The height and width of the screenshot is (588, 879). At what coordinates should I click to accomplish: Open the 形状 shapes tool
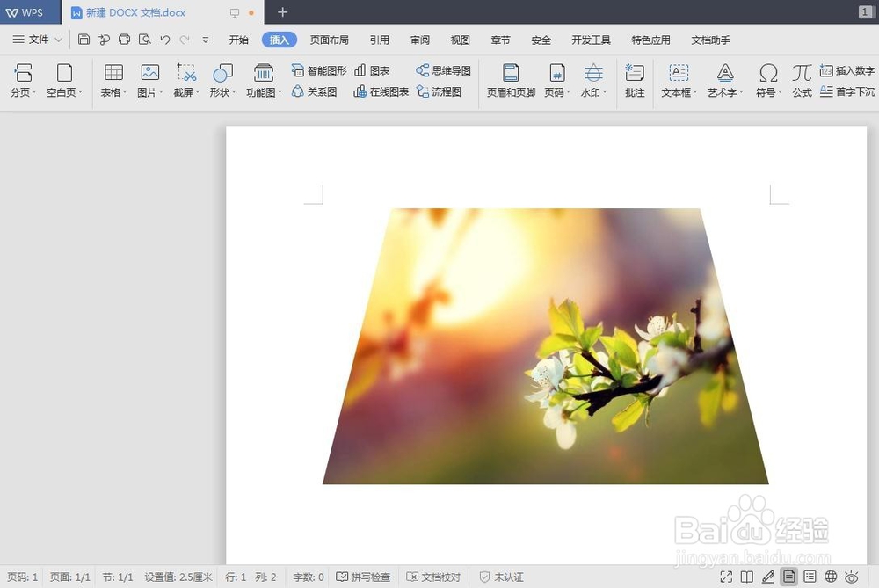coord(222,80)
